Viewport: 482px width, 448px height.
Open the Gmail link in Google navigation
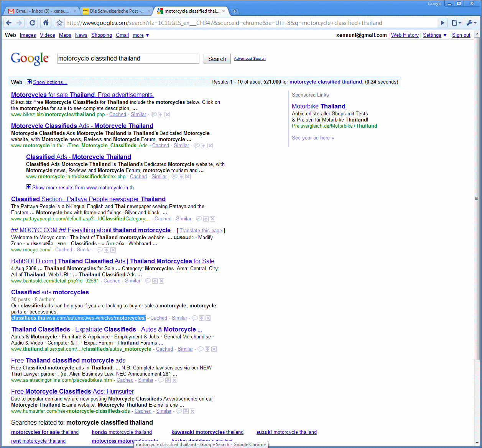click(122, 35)
